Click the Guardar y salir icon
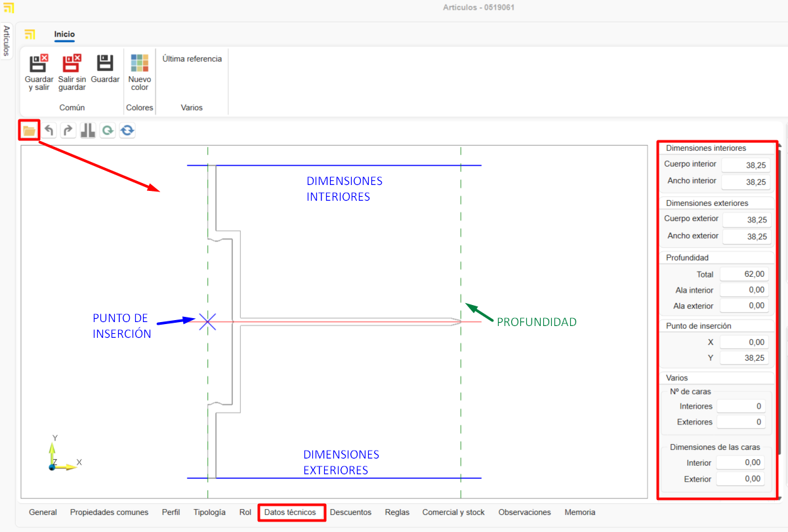 tap(39, 64)
